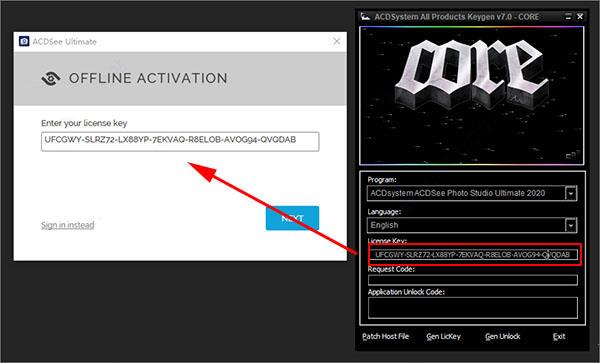Click the Language combo box showing English

coord(472,225)
